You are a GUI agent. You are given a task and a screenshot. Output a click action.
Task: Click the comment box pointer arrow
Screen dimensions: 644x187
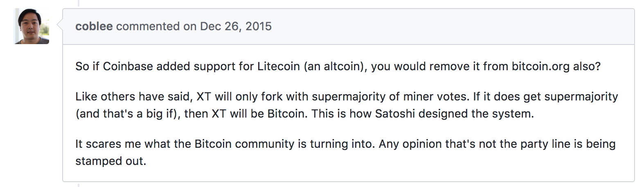[60, 25]
